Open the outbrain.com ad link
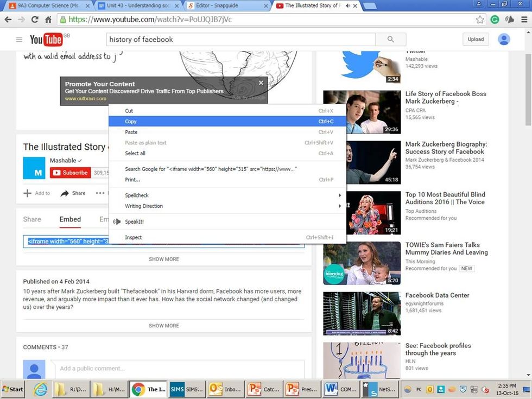This screenshot has width=532, height=399. 86,99
